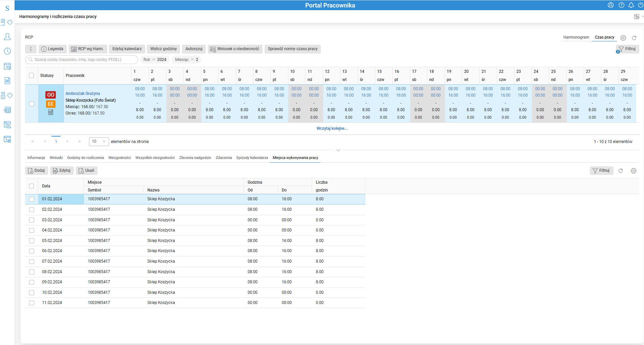
Task: Open the clock icon in left sidebar
Action: pos(7,51)
